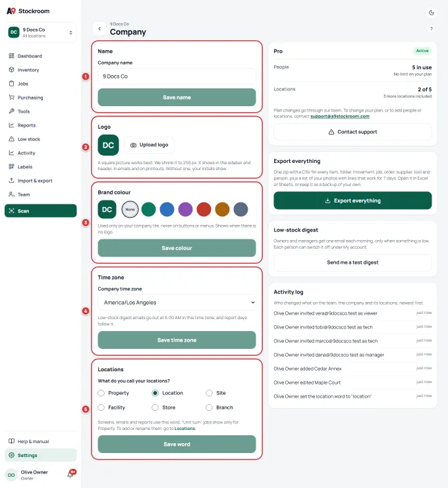Follow the Locations link in helper text

click(x=184, y=429)
